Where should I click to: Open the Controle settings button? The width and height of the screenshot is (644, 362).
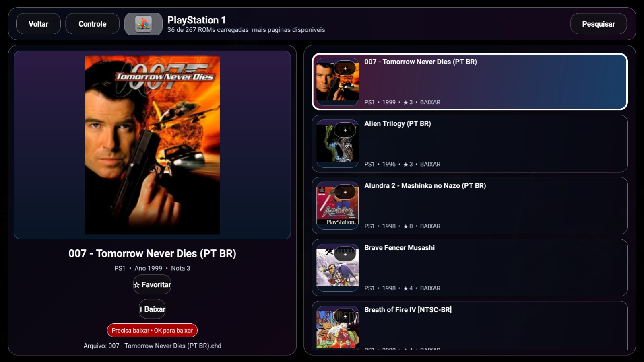click(x=92, y=24)
